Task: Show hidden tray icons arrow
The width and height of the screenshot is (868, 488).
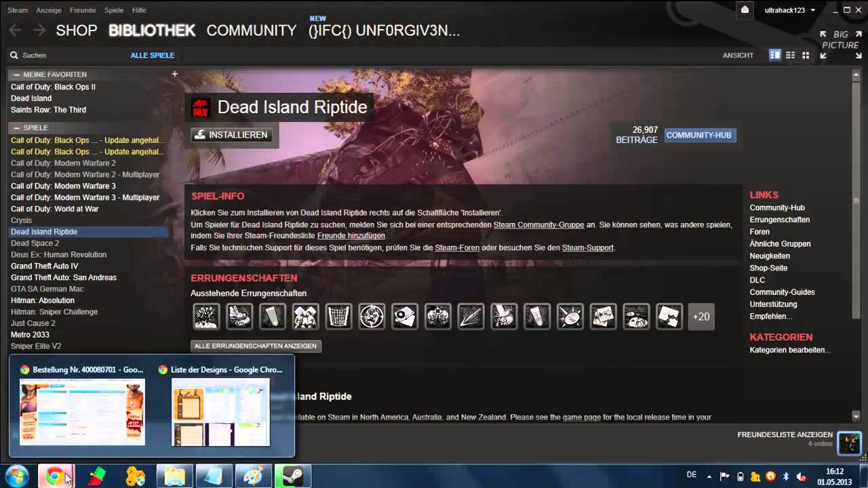Action: point(709,476)
